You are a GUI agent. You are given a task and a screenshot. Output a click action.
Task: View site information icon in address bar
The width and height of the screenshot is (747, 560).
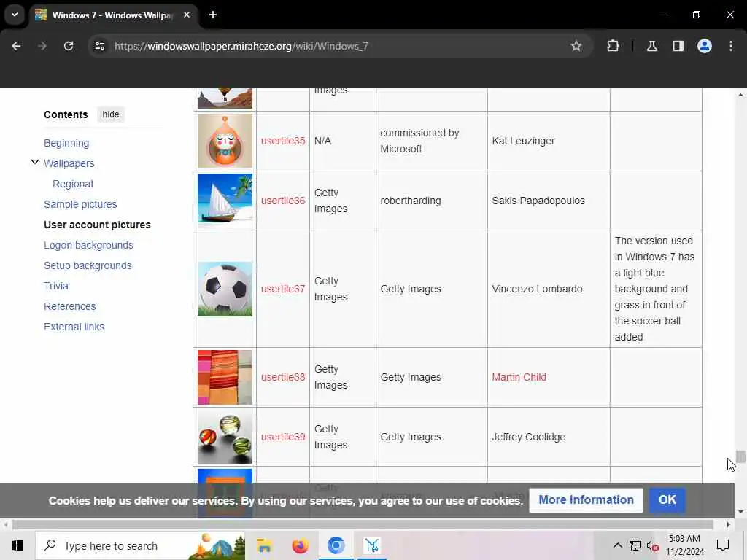pyautogui.click(x=99, y=46)
